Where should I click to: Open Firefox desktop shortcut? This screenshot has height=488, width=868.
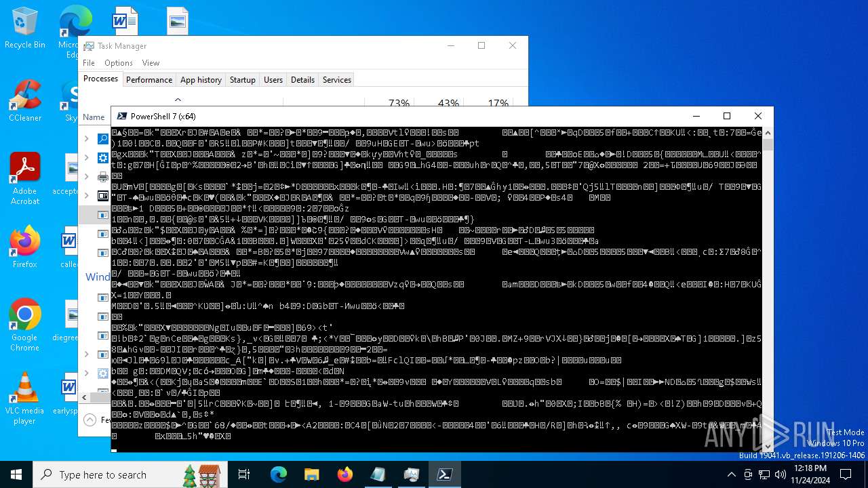click(x=25, y=247)
